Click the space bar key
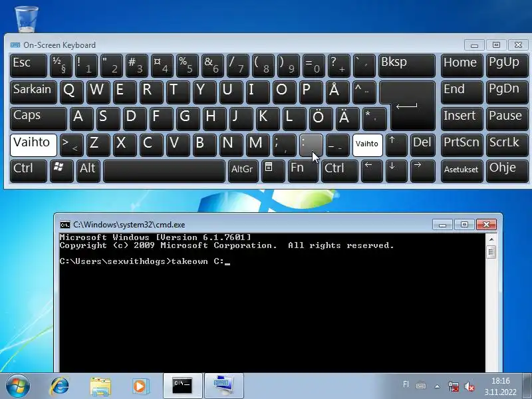Image resolution: width=532 pixels, height=399 pixels. point(164,172)
